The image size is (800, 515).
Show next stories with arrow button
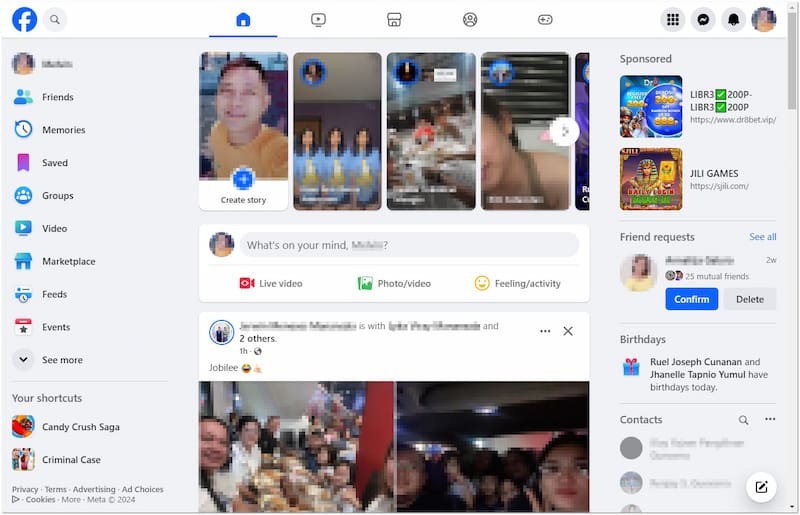click(564, 131)
